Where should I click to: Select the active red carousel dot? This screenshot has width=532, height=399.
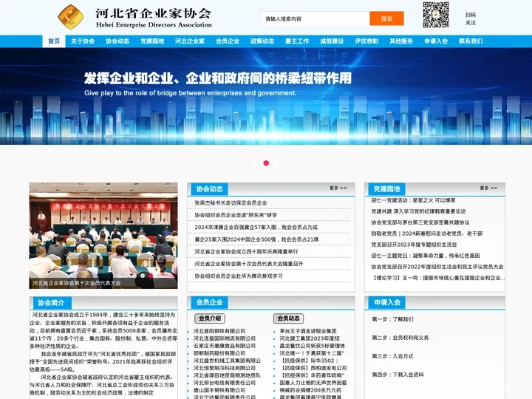pyautogui.click(x=266, y=163)
